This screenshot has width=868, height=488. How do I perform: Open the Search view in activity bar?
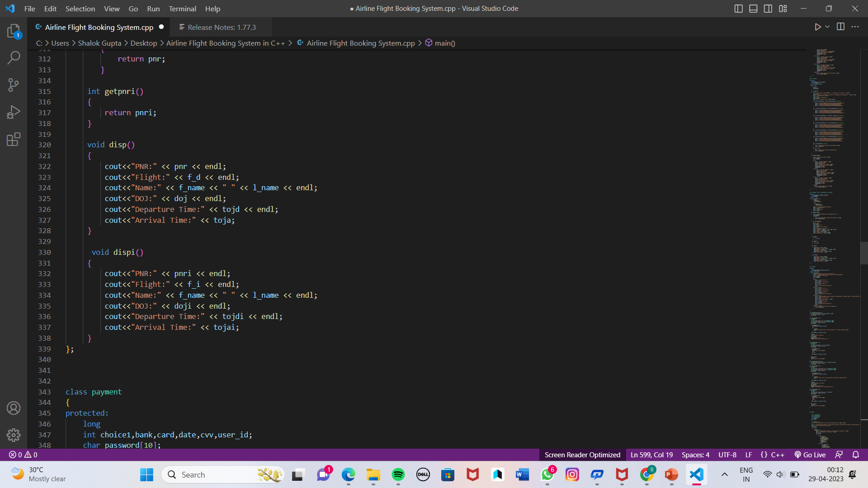[x=14, y=57]
